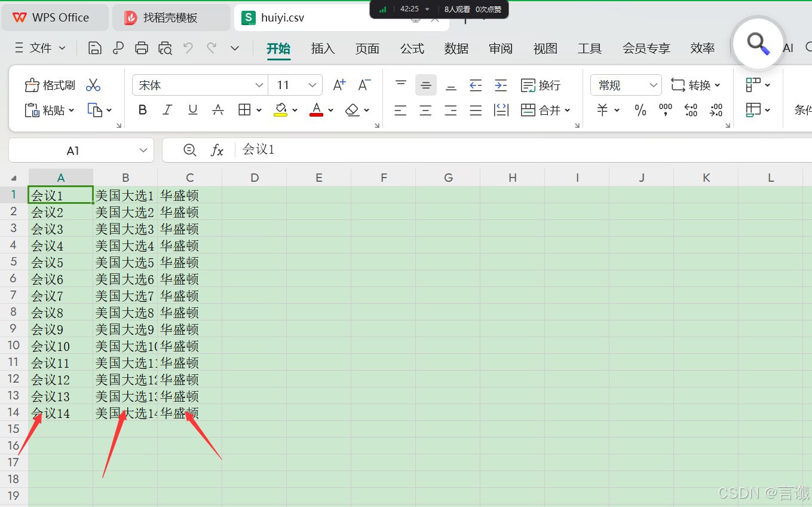
Task: Click the zoom magnifier in formula bar
Action: pos(190,150)
